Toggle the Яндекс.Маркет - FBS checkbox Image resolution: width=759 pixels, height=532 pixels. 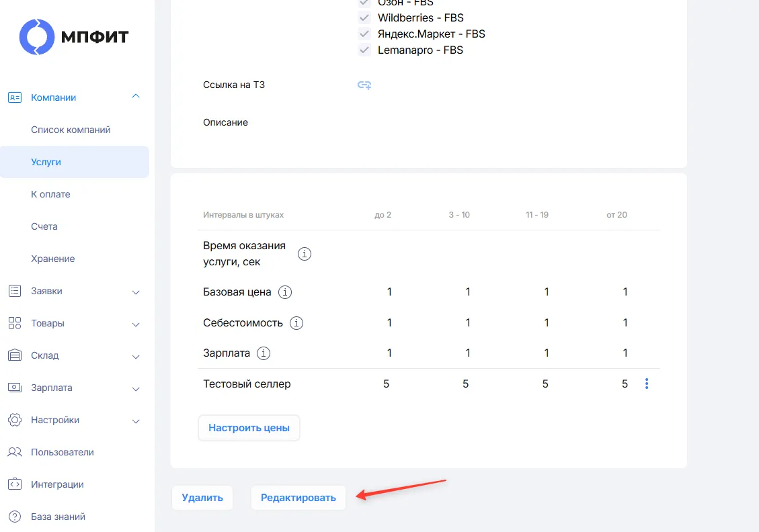364,34
